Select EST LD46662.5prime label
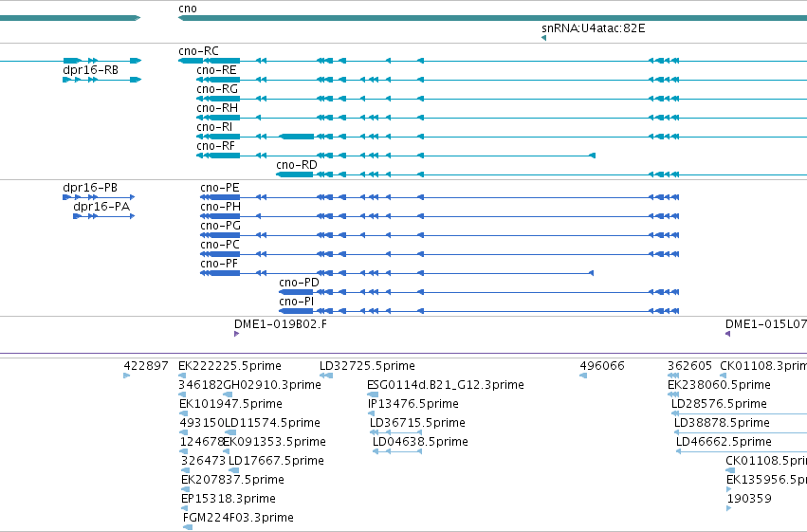This screenshot has width=807, height=532. click(x=724, y=442)
